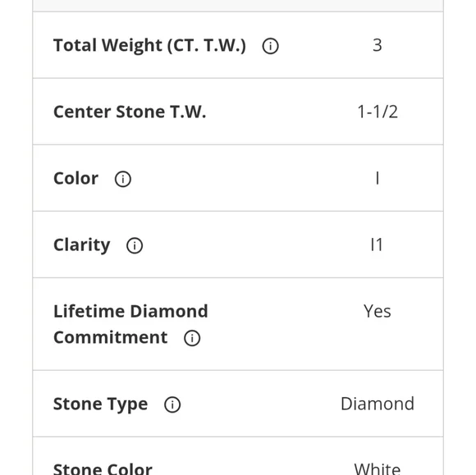Select the Center Stone T.W. label

point(130,112)
